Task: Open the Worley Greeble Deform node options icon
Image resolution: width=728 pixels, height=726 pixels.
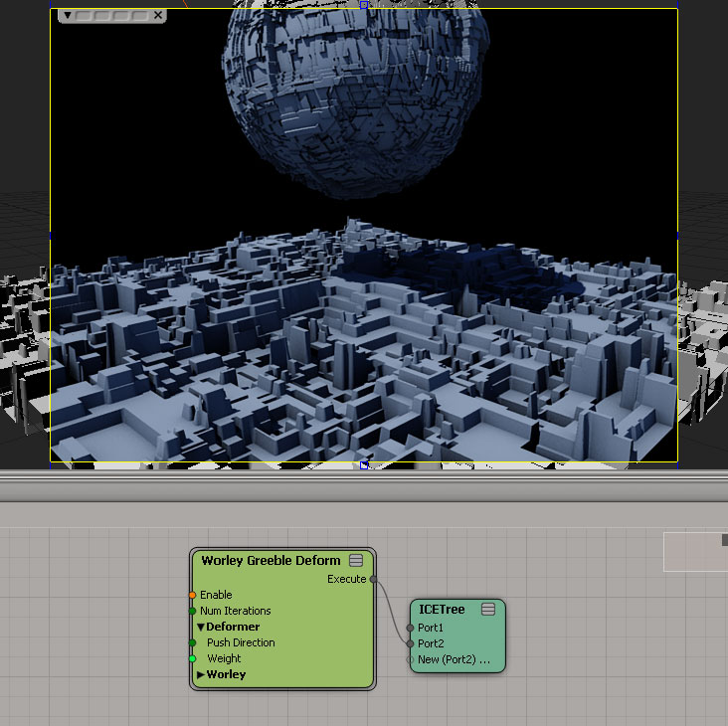Action: click(x=356, y=561)
